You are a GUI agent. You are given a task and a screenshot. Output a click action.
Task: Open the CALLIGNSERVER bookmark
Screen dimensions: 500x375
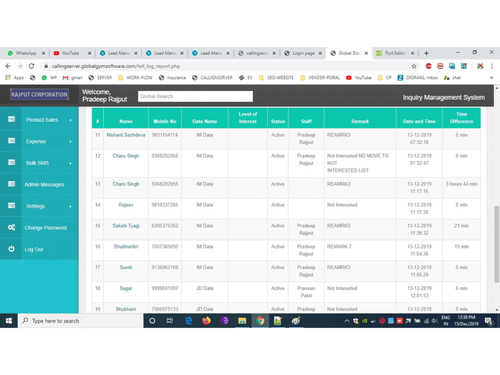click(x=212, y=78)
